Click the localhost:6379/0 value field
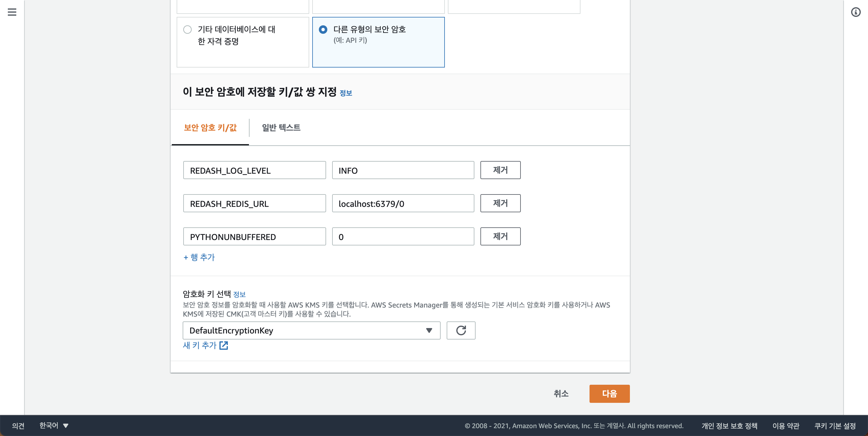Image resolution: width=868 pixels, height=436 pixels. tap(403, 203)
